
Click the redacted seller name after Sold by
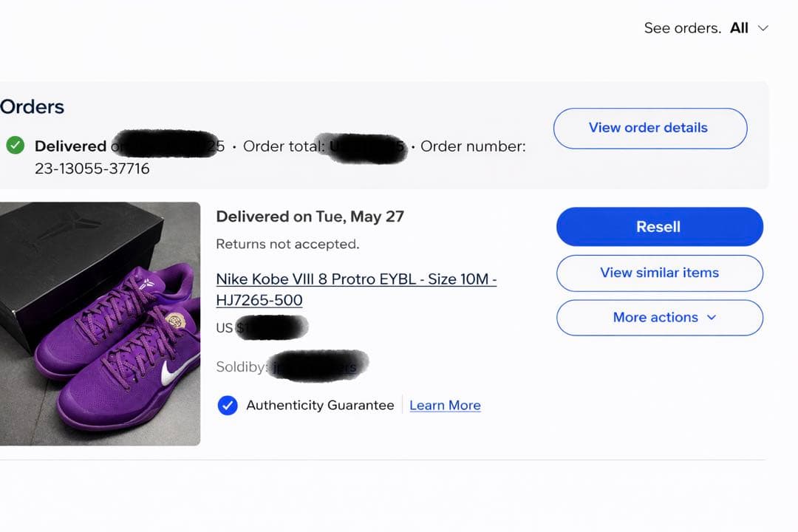click(x=318, y=366)
